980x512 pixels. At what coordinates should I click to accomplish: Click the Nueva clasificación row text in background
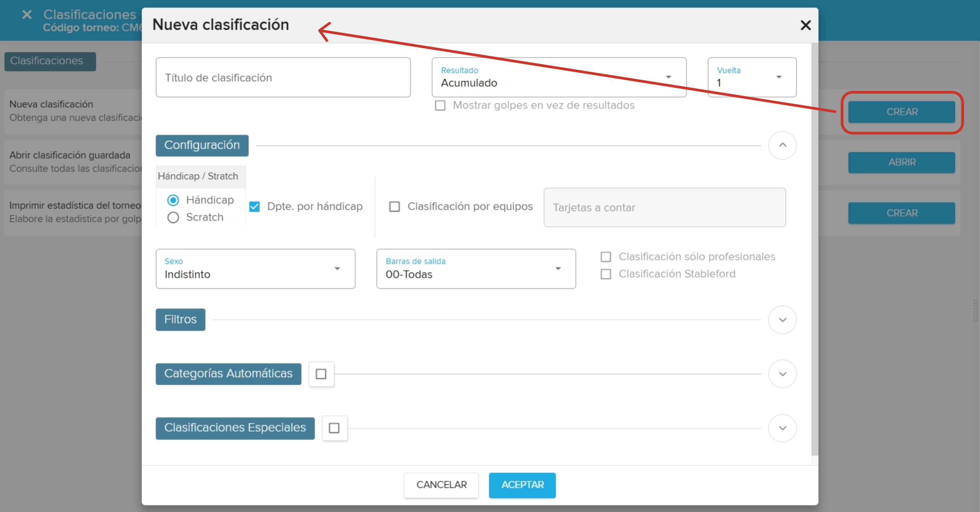(x=51, y=104)
